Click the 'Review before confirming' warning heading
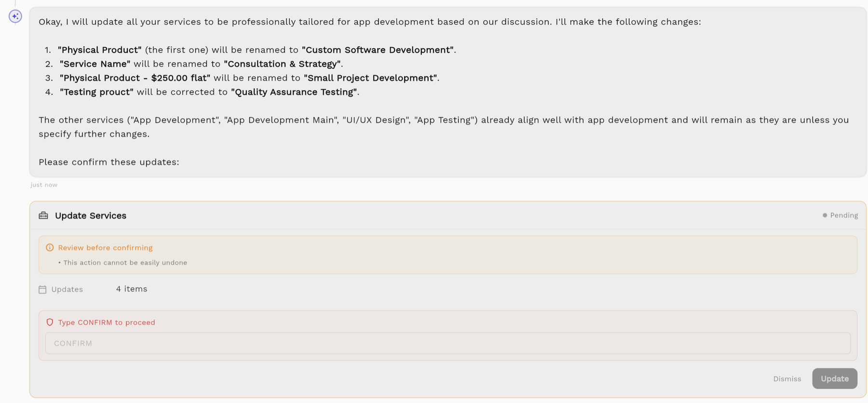Viewport: 868px width, 403px height. (105, 248)
